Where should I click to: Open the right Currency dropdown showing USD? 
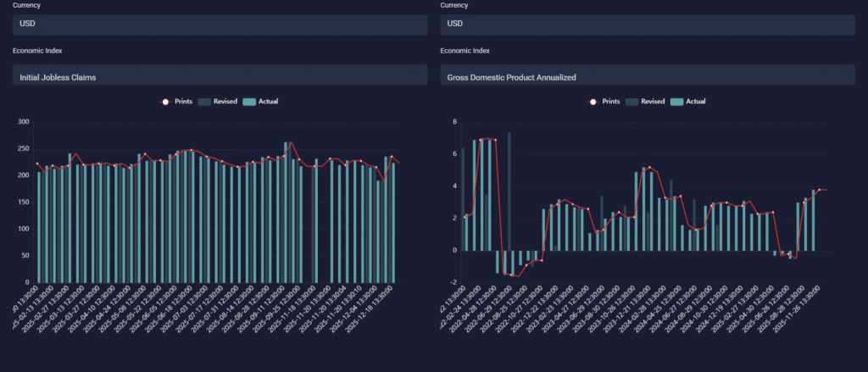click(x=648, y=24)
